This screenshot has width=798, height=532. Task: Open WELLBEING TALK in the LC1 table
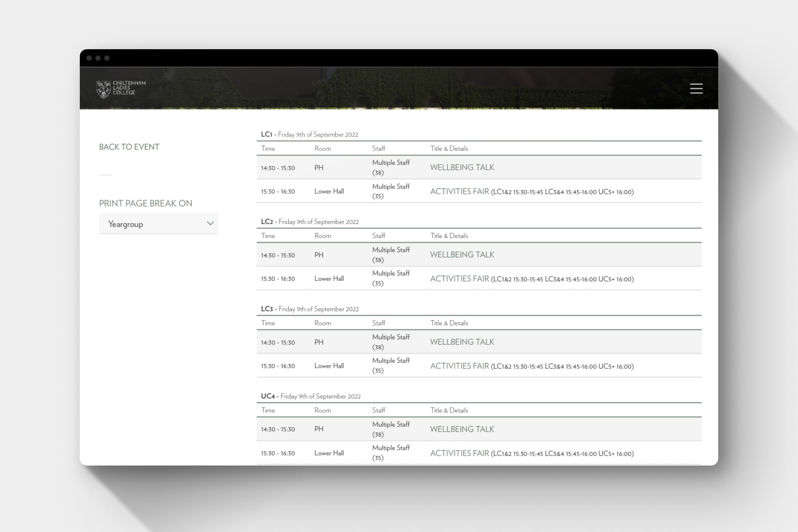coord(462,167)
